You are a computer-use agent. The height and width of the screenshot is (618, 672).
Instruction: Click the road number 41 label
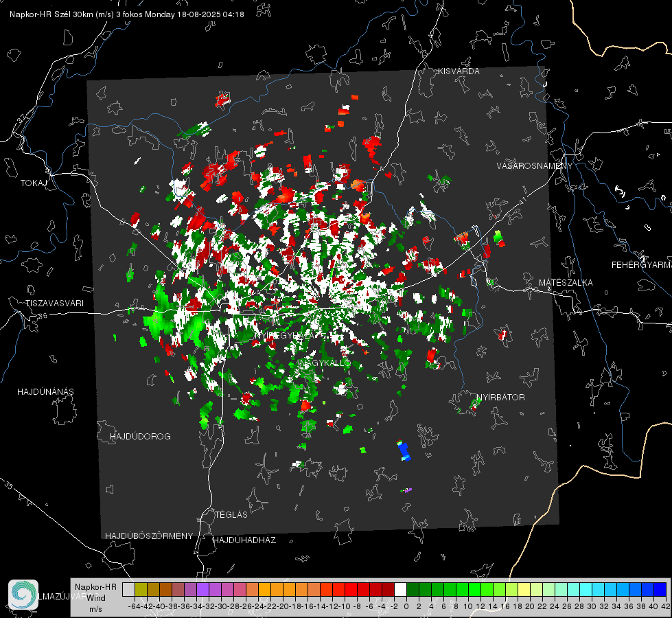pyautogui.click(x=522, y=201)
